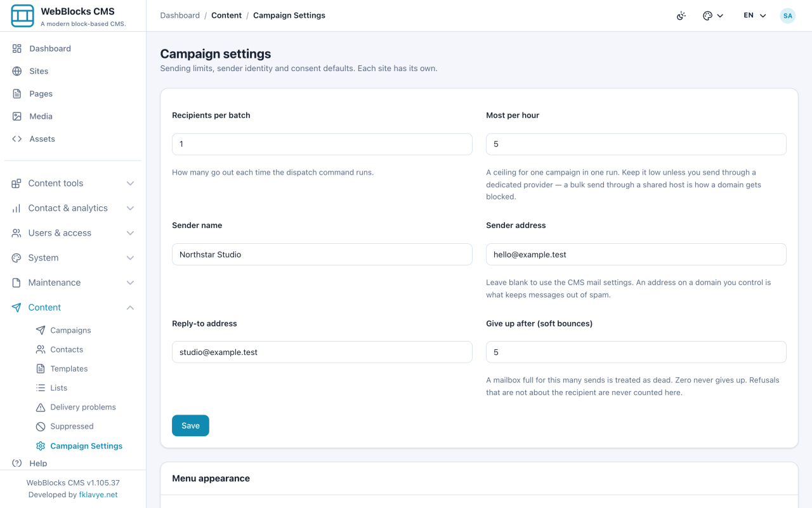The height and width of the screenshot is (508, 812).
Task: Click the Help question mark icon
Action: [17, 463]
